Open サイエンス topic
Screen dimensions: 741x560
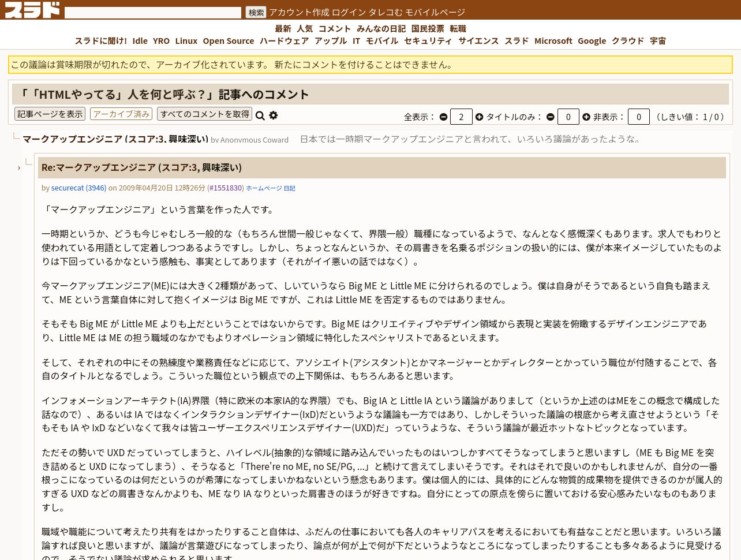coord(478,40)
